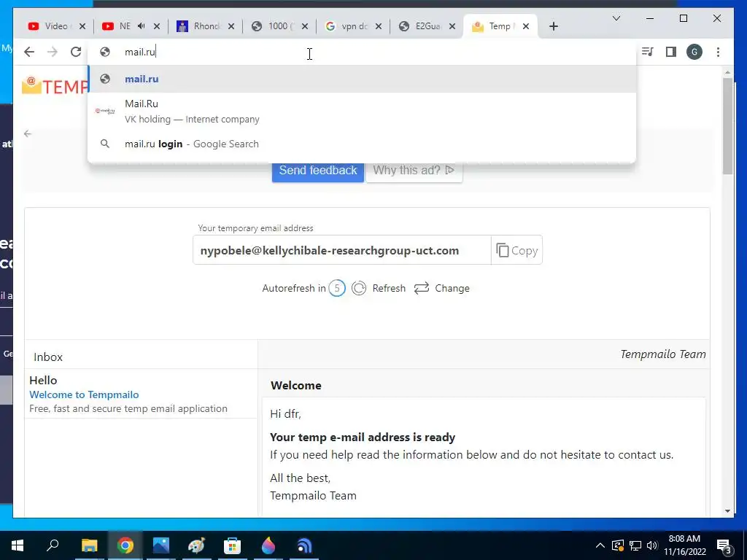Open the RSS-style app in taskbar

[304, 545]
